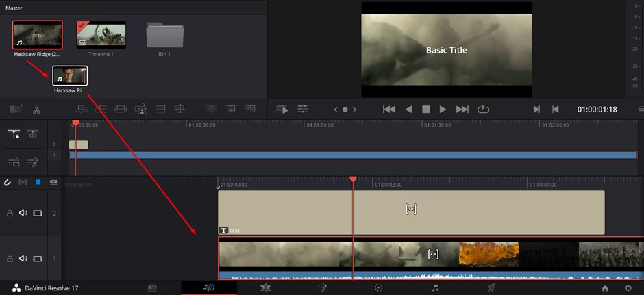Play the timeline in reverse
Screen dimensions: 644x295
(408, 109)
